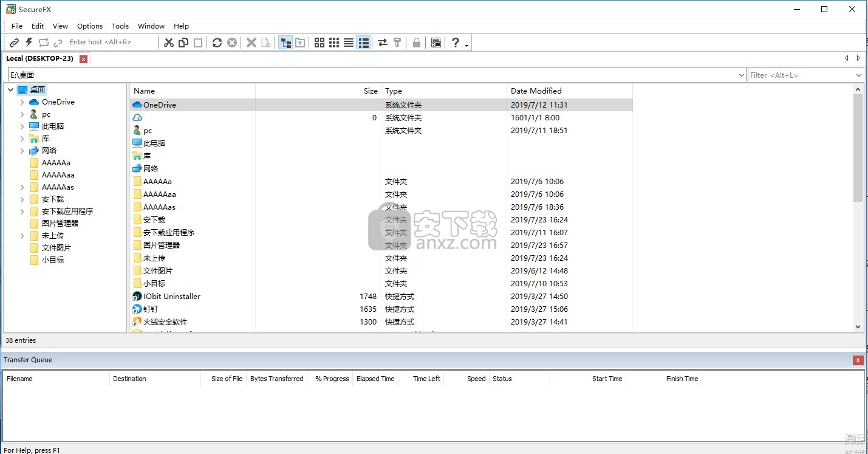Expand the 此电脑 tree node
The width and height of the screenshot is (868, 454).
22,126
